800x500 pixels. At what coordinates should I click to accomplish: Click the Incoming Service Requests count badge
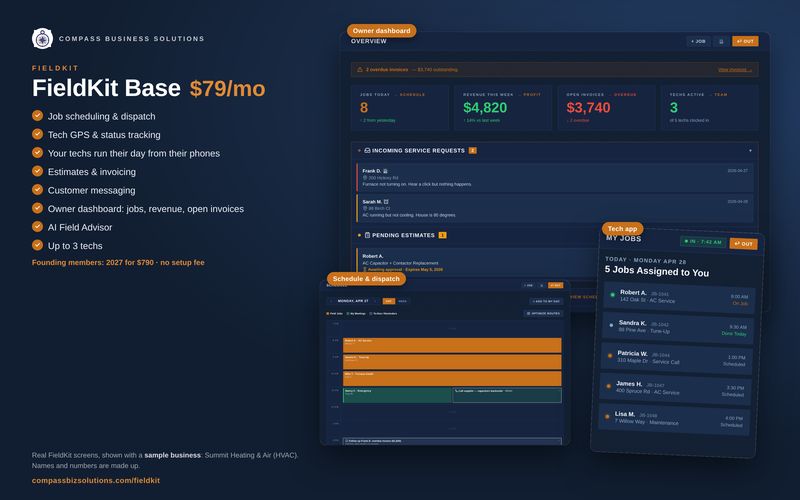(x=472, y=151)
